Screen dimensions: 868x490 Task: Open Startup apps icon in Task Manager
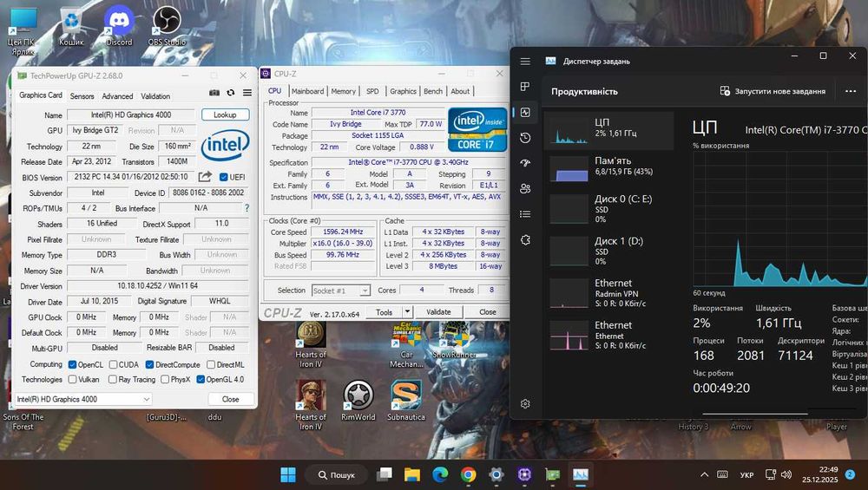(x=525, y=163)
